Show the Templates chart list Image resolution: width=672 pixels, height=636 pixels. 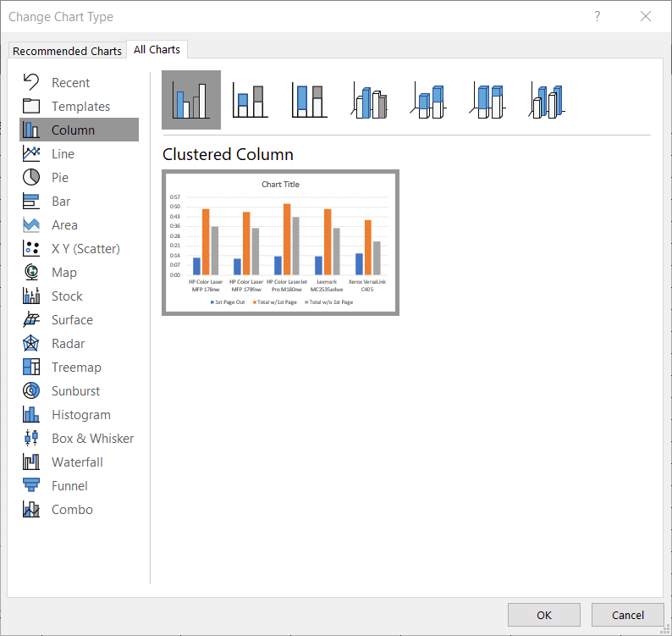coord(80,107)
